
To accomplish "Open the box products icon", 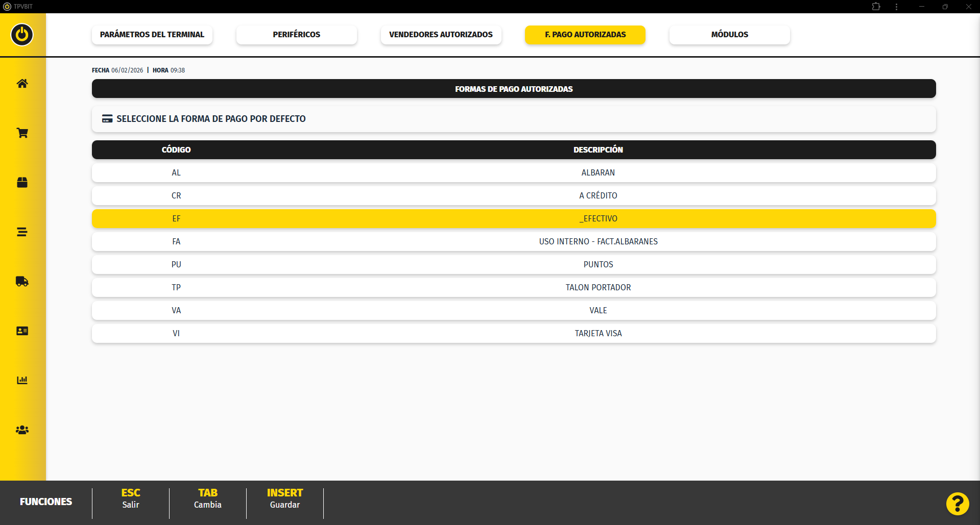I will (x=22, y=183).
